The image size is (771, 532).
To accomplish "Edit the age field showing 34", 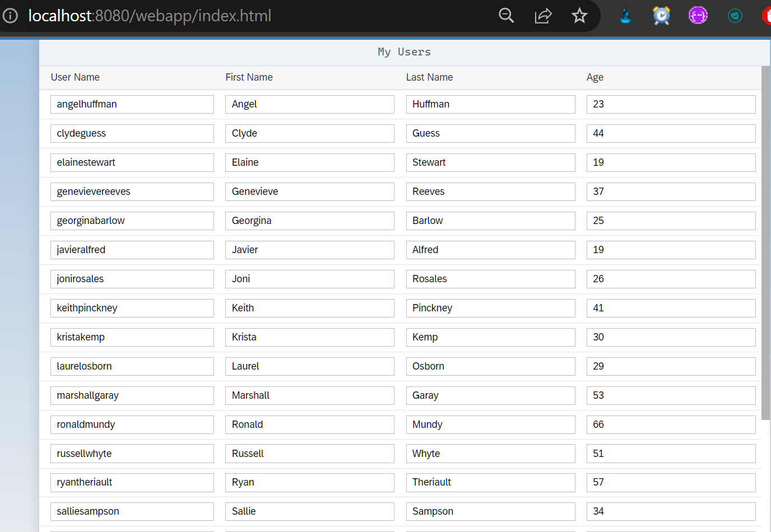I will pos(671,511).
